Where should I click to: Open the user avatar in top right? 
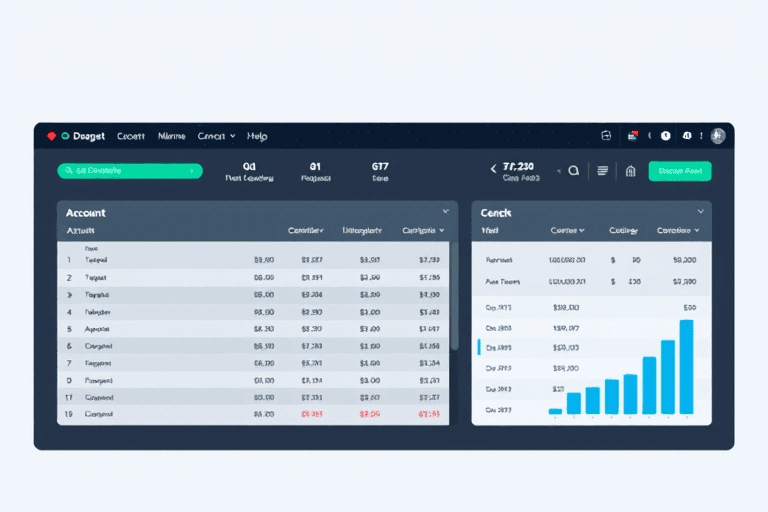pos(716,136)
